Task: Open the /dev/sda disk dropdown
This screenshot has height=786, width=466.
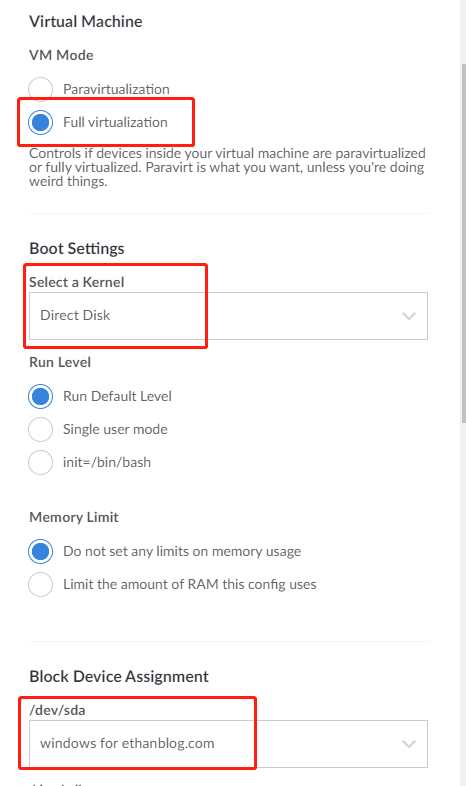Action: tap(228, 744)
